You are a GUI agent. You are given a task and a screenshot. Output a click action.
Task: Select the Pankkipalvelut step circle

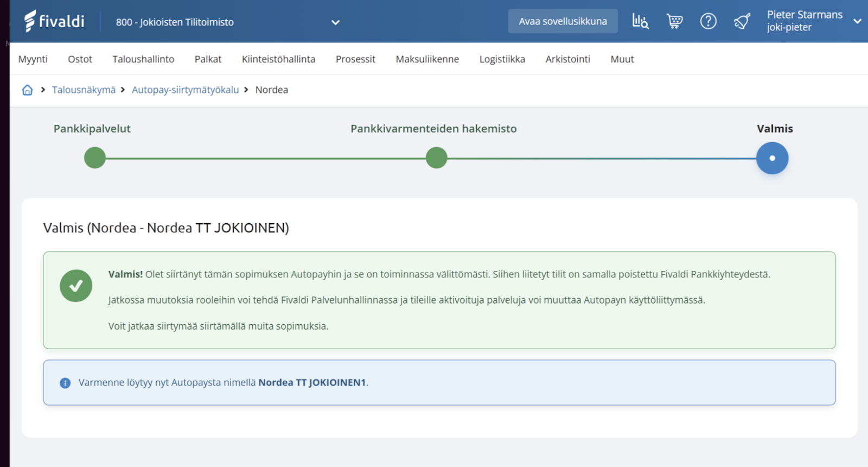coord(95,158)
